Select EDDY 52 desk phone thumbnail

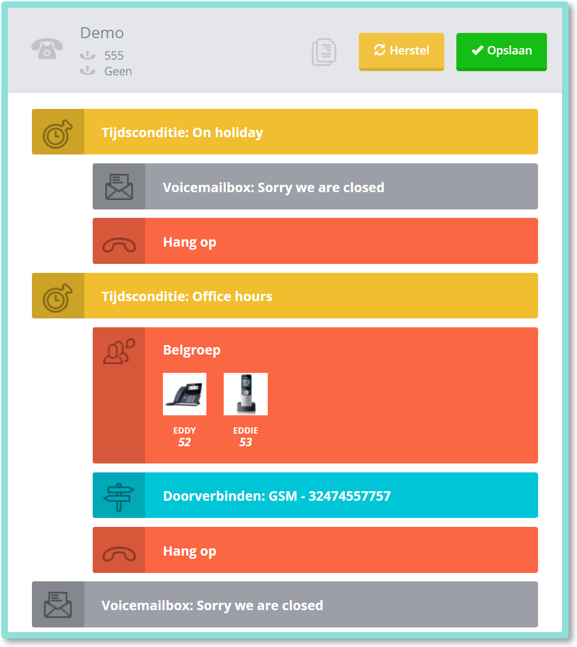pos(184,394)
